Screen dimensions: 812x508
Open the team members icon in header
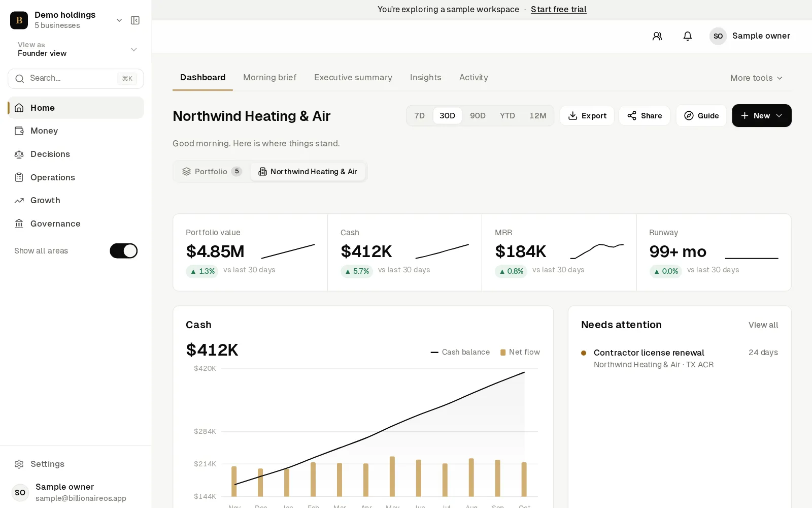[657, 36]
